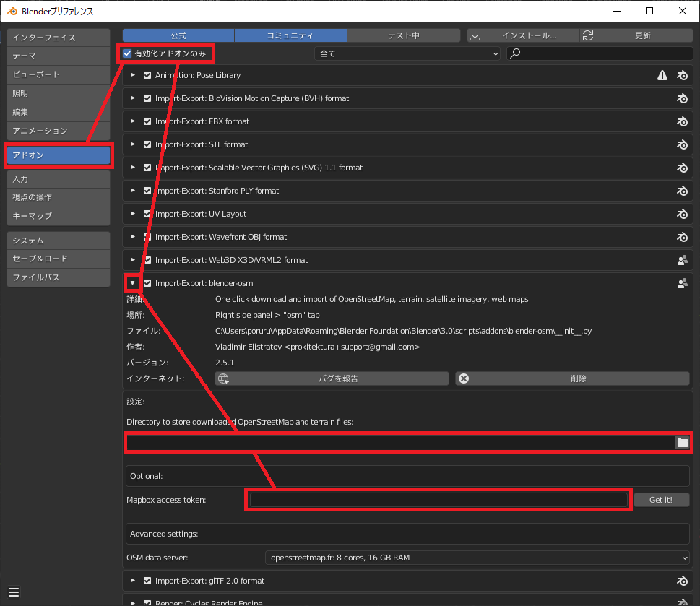700x606 pixels.
Task: Click the community people icon on blender-osm row
Action: (x=681, y=283)
